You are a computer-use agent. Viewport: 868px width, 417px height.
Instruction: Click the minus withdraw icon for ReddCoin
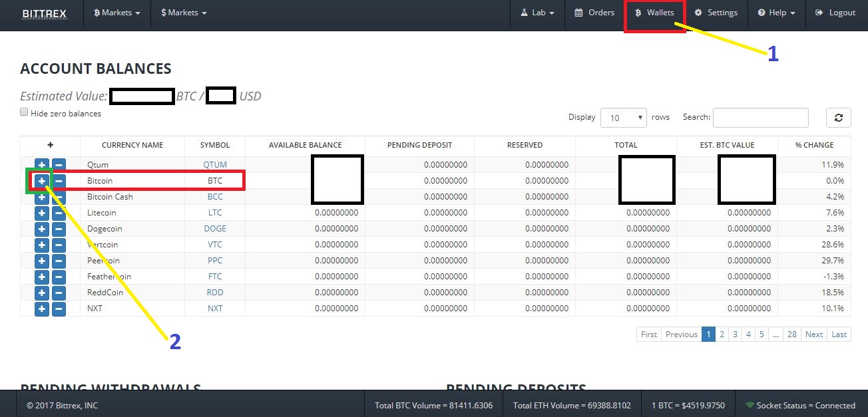click(59, 293)
